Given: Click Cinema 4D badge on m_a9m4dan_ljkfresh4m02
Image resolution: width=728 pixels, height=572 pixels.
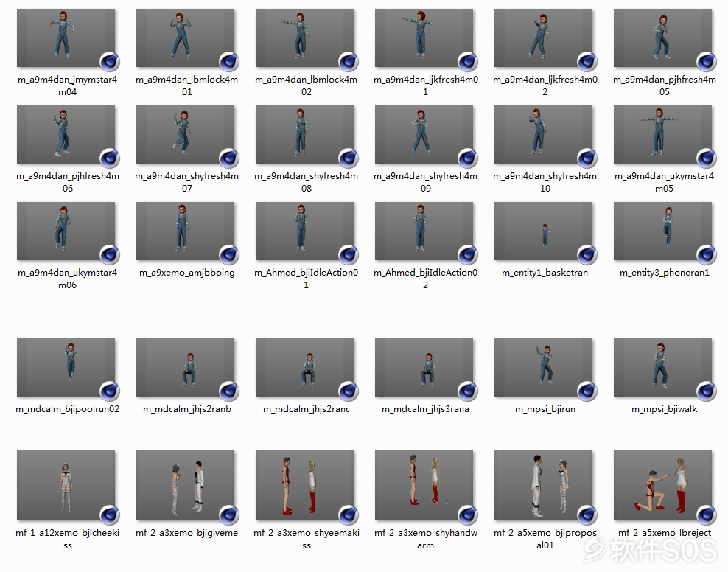Looking at the screenshot, I should click(x=587, y=62).
